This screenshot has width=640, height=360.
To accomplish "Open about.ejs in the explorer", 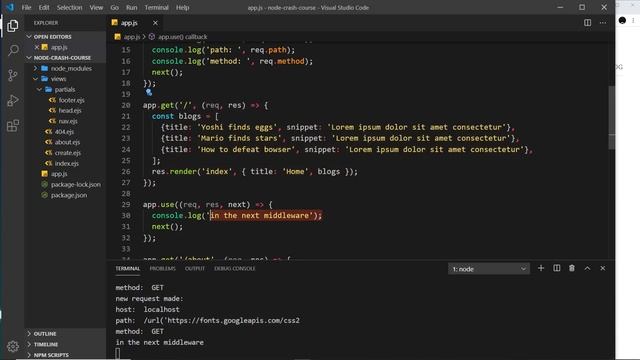I will pyautogui.click(x=67, y=142).
